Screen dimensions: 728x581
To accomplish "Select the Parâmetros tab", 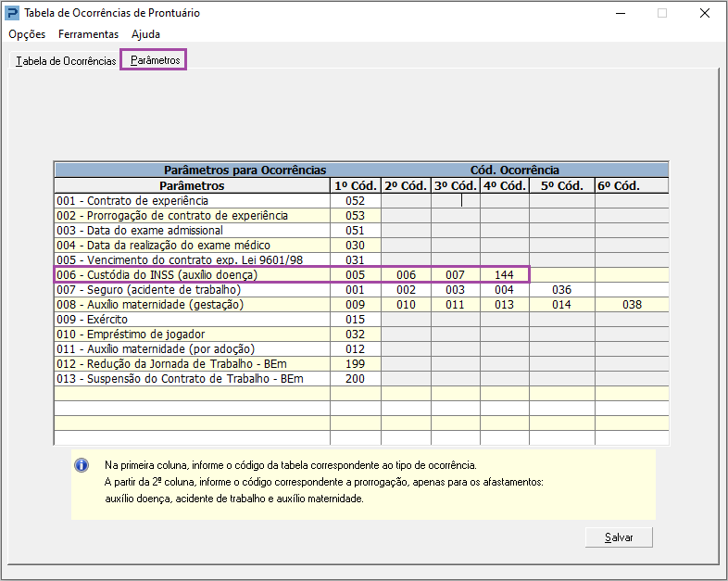I will [155, 61].
